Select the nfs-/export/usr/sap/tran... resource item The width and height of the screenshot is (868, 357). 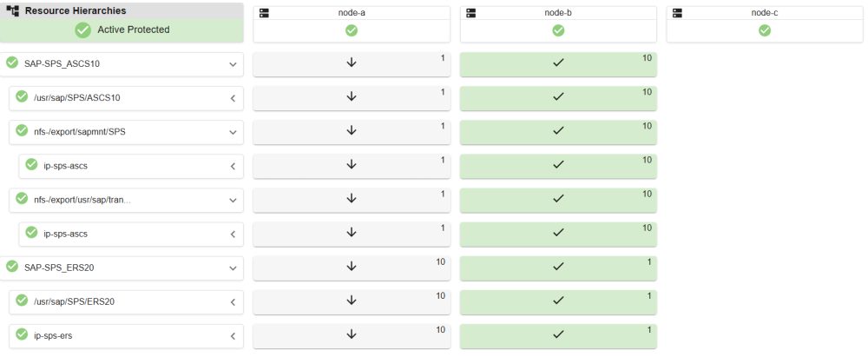(82, 200)
